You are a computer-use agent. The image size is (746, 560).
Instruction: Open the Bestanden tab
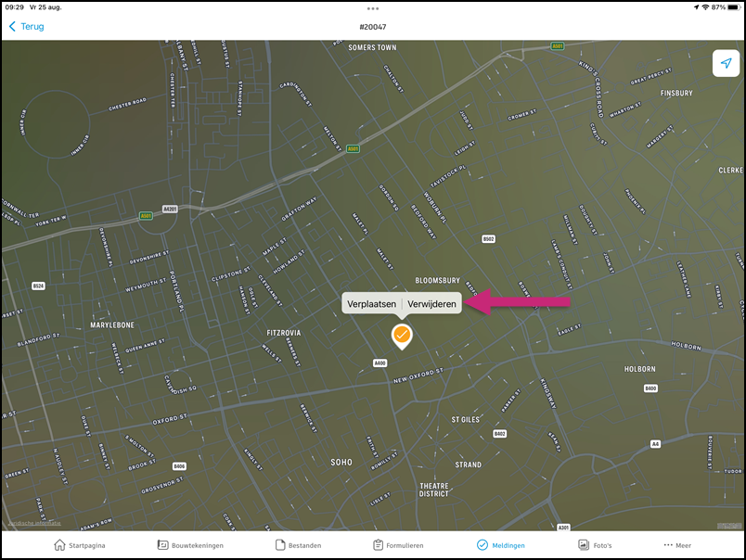[298, 545]
